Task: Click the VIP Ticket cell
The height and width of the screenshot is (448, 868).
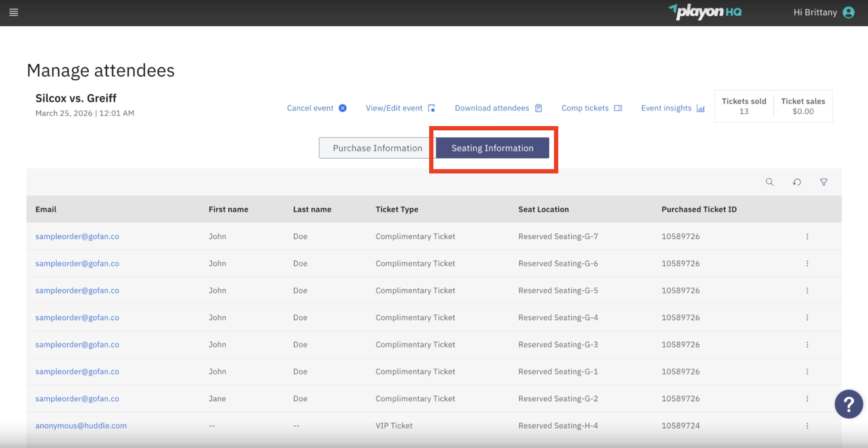Action: (394, 425)
